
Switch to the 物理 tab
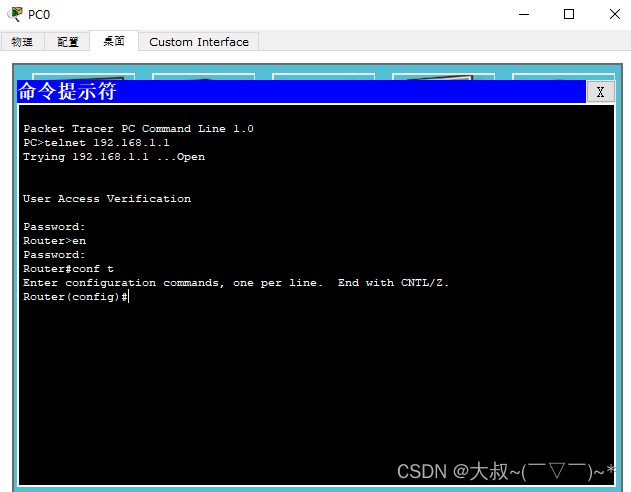coord(22,42)
